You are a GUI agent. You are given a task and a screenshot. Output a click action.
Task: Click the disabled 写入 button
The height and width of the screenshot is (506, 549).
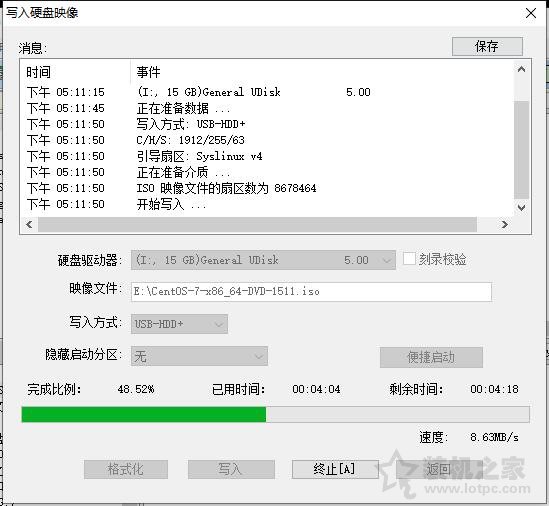coord(231,469)
